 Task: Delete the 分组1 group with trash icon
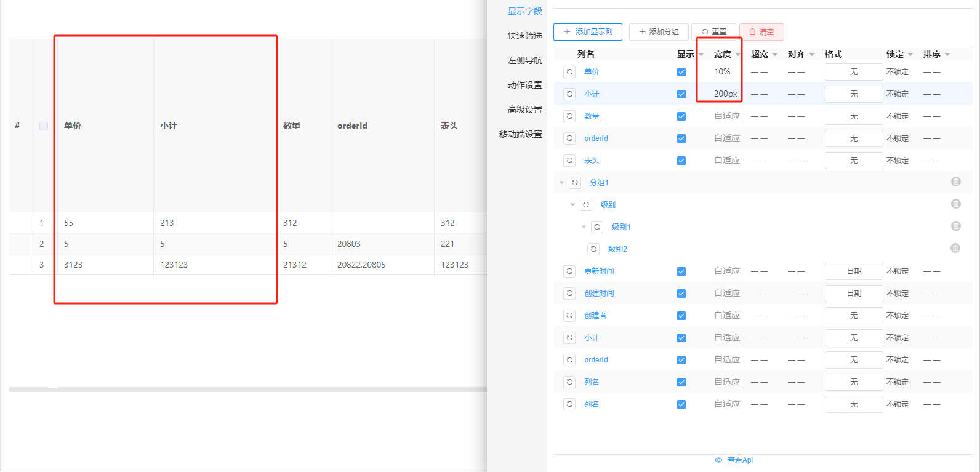[955, 182]
